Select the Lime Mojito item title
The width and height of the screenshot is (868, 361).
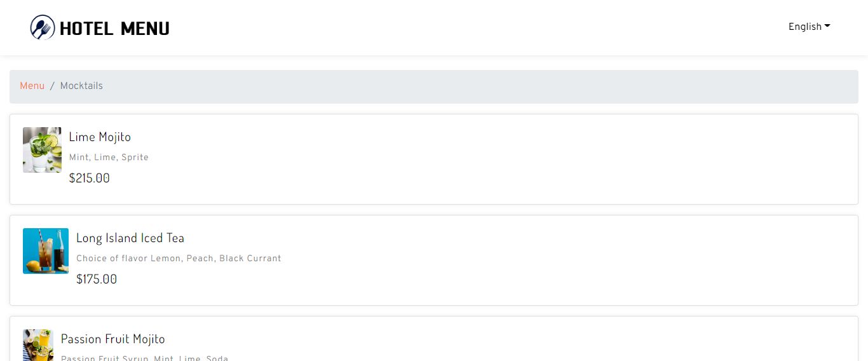point(100,137)
